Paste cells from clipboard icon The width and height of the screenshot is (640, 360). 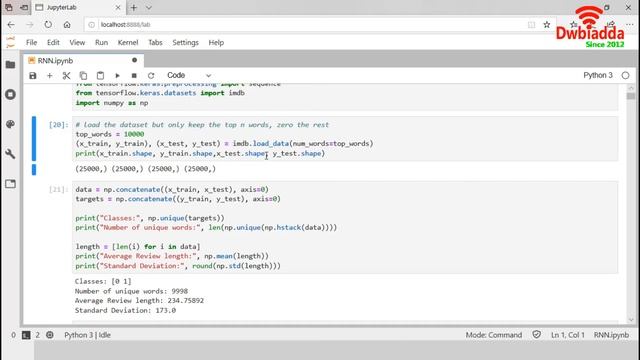coord(100,76)
